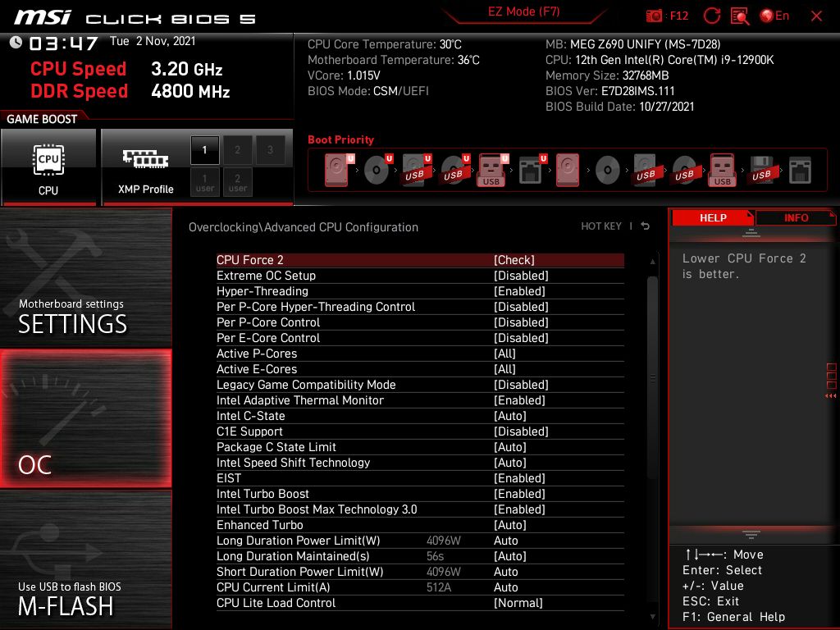Screen dimensions: 840x630
Task: Select the legacy hard disk boot device
Action: coord(568,170)
